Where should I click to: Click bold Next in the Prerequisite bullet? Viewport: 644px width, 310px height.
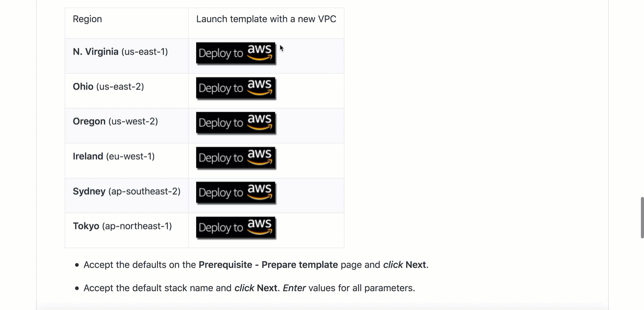(x=416, y=265)
